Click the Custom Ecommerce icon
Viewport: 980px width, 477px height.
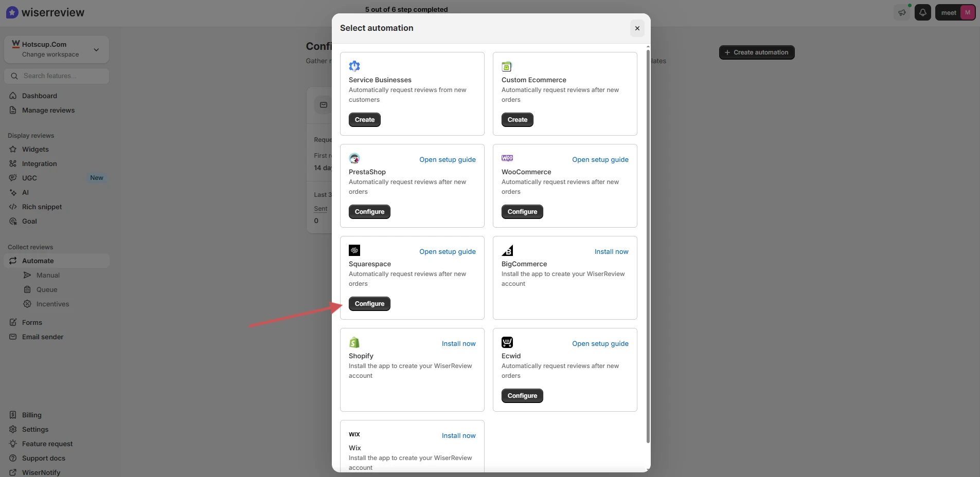click(507, 66)
